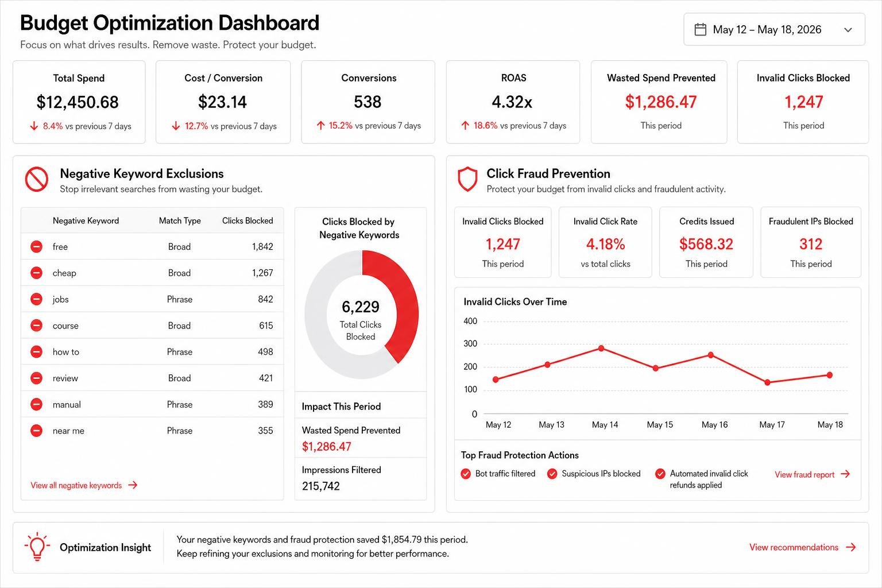This screenshot has width=882, height=588.
Task: Click the Negative Keyword Exclusions prohibition icon
Action: [37, 180]
